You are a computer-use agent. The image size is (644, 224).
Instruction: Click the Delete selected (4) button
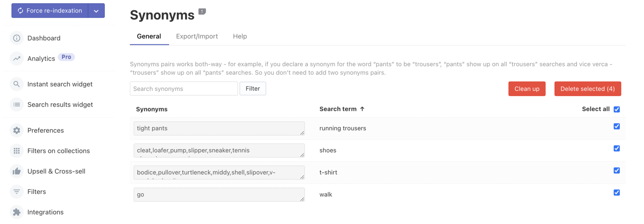coord(587,89)
